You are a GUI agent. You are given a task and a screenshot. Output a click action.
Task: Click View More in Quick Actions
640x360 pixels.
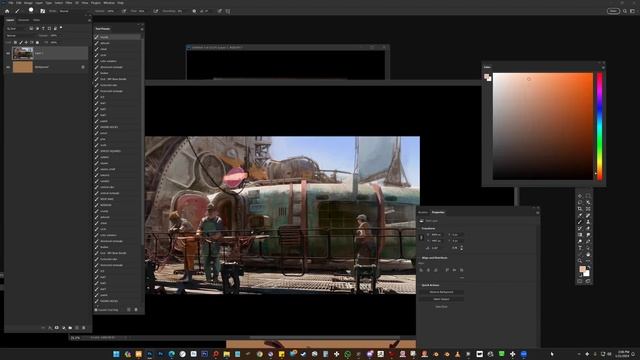pos(441,307)
